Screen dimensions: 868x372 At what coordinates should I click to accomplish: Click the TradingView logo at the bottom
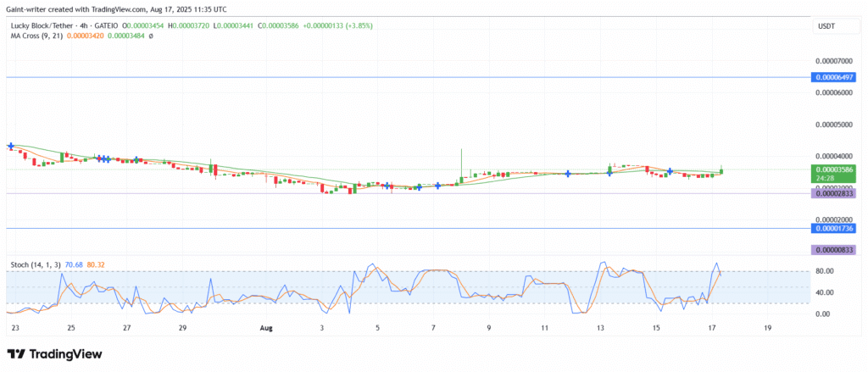pos(54,353)
